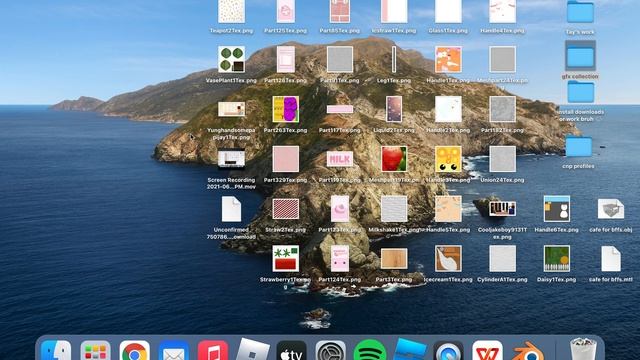Open Roblox Studio blue Dock icon

coord(409,349)
